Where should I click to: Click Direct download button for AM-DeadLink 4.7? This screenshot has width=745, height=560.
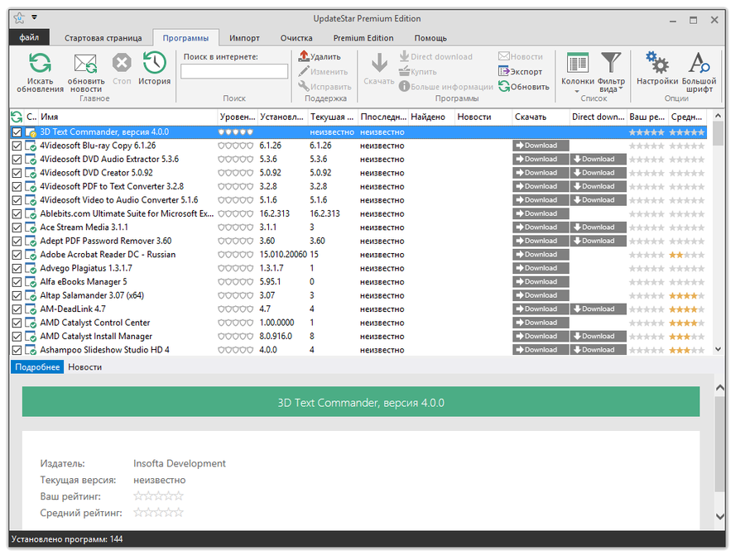tap(598, 309)
